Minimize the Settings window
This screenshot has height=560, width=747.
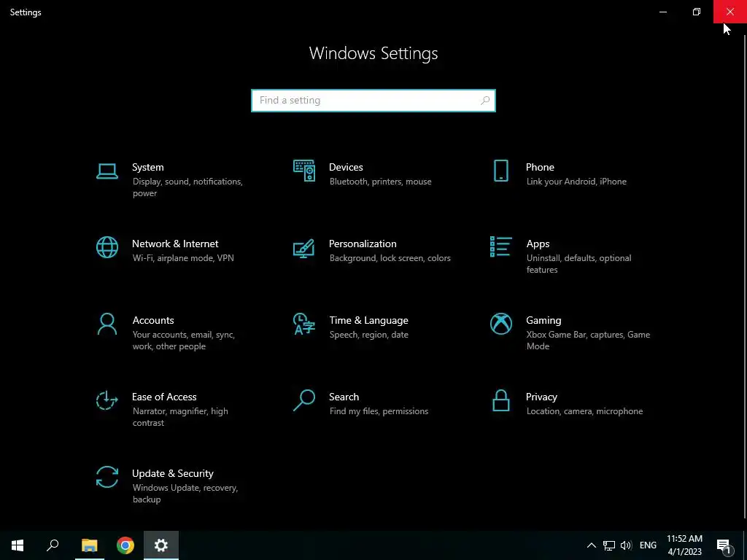662,12
